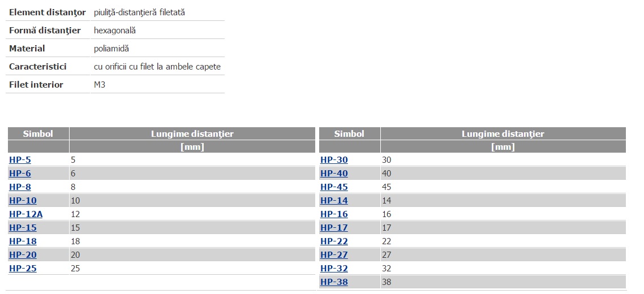Click the HP-32 link

pyautogui.click(x=334, y=269)
